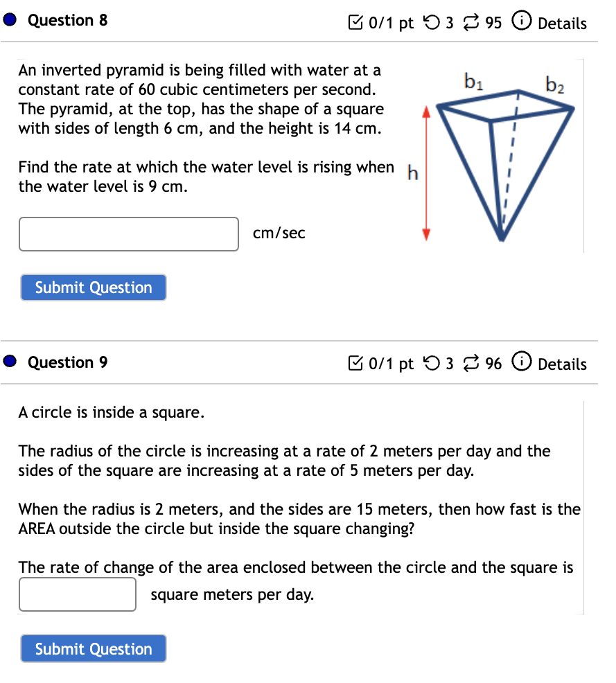Click the info icon beside Question 9 Details
This screenshot has width=616, height=683.
pyautogui.click(x=522, y=363)
